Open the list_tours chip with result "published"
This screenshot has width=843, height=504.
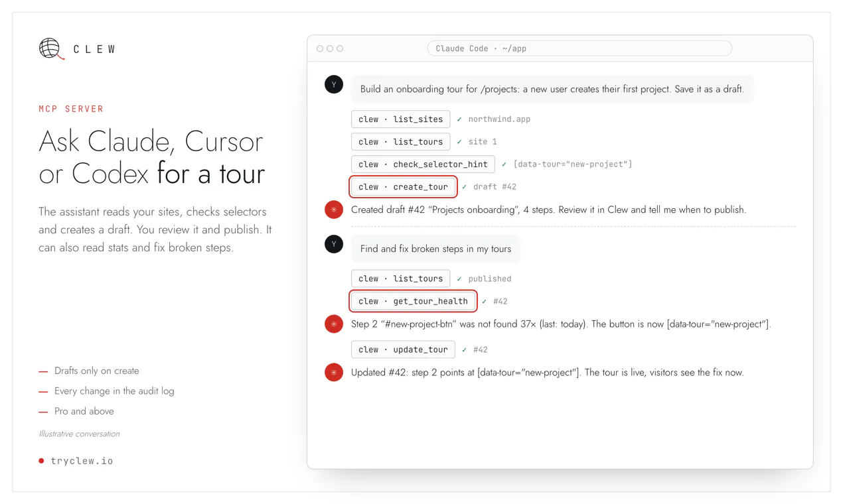tap(401, 279)
